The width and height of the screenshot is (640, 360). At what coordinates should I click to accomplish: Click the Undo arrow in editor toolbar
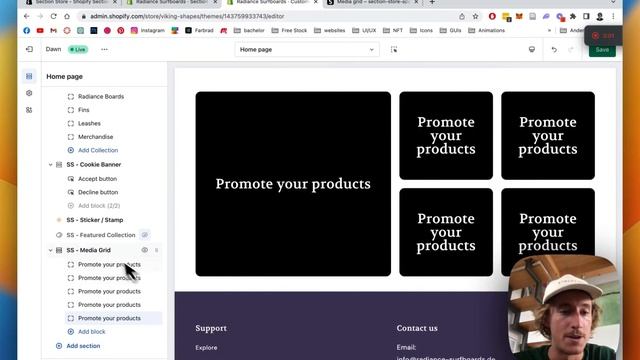[x=554, y=49]
